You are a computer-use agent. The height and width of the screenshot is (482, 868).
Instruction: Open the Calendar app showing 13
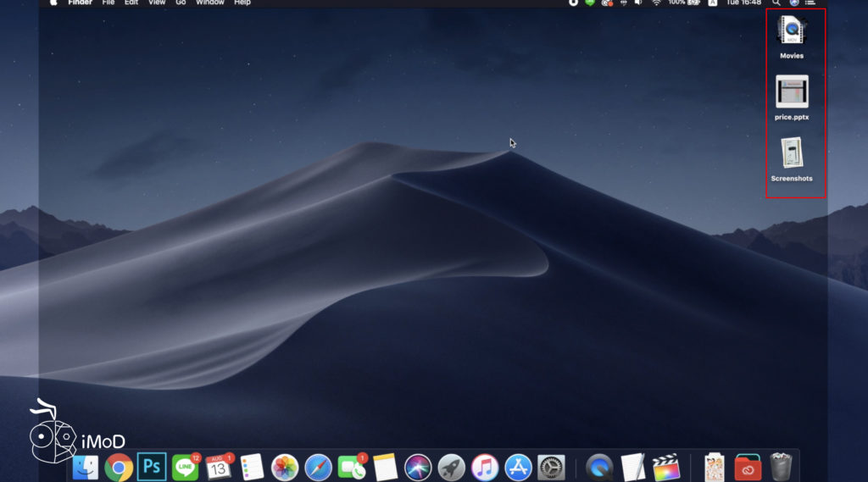tap(219, 468)
